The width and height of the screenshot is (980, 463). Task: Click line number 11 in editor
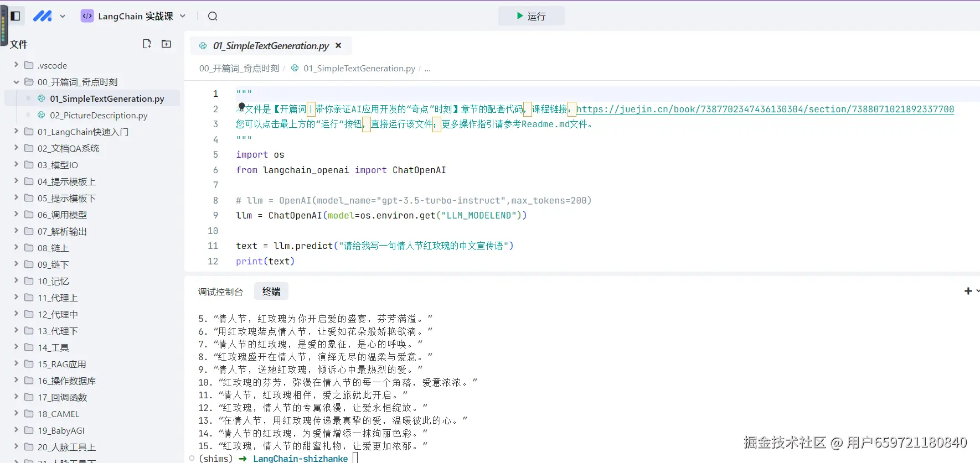click(x=213, y=246)
